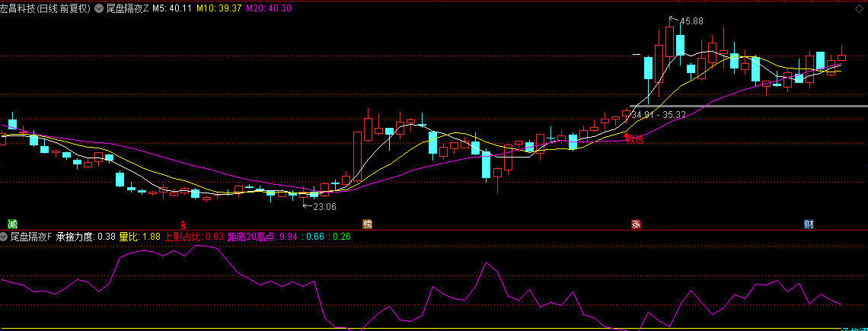The height and width of the screenshot is (331, 868).
Task: Click the 承接力度: 0.38 value
Action: (86, 237)
